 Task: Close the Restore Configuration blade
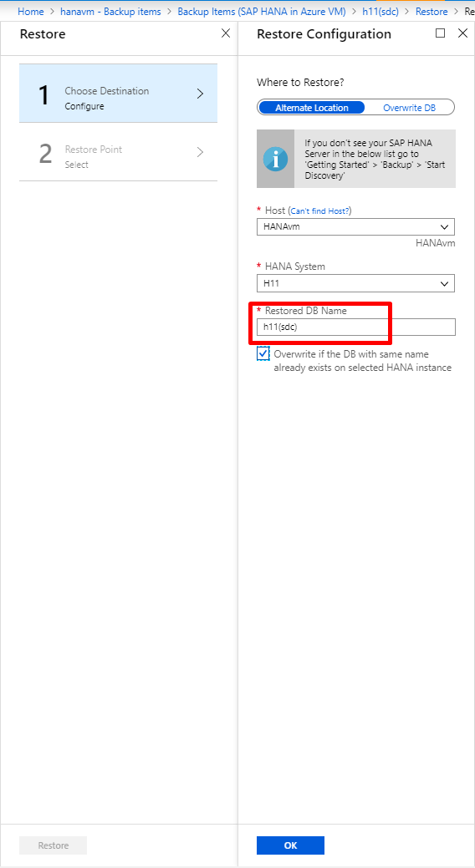point(462,33)
